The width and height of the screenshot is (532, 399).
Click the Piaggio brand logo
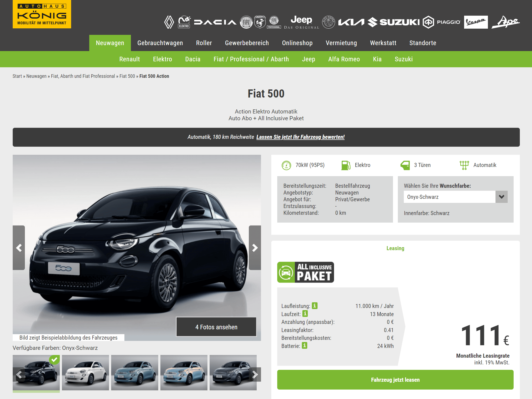click(x=442, y=22)
